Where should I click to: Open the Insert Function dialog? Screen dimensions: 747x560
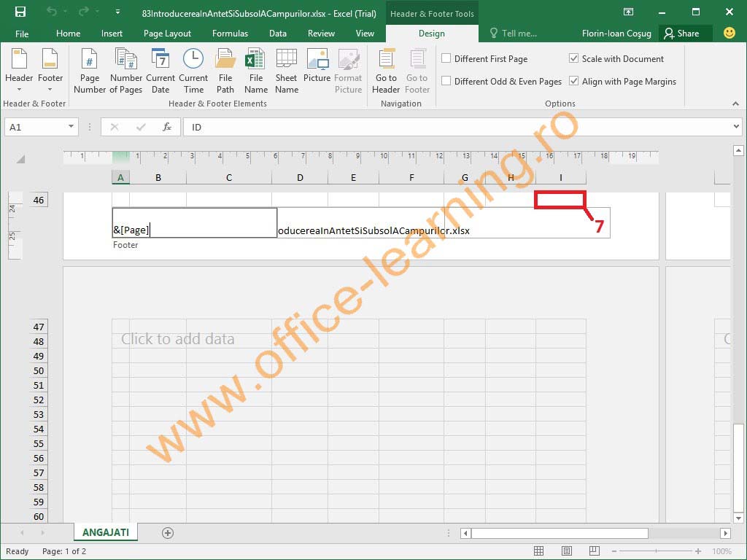coord(167,127)
